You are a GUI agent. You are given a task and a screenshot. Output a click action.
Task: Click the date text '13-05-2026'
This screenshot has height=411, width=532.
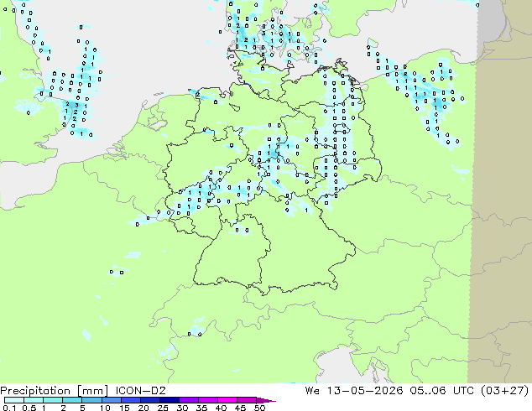click(x=365, y=391)
